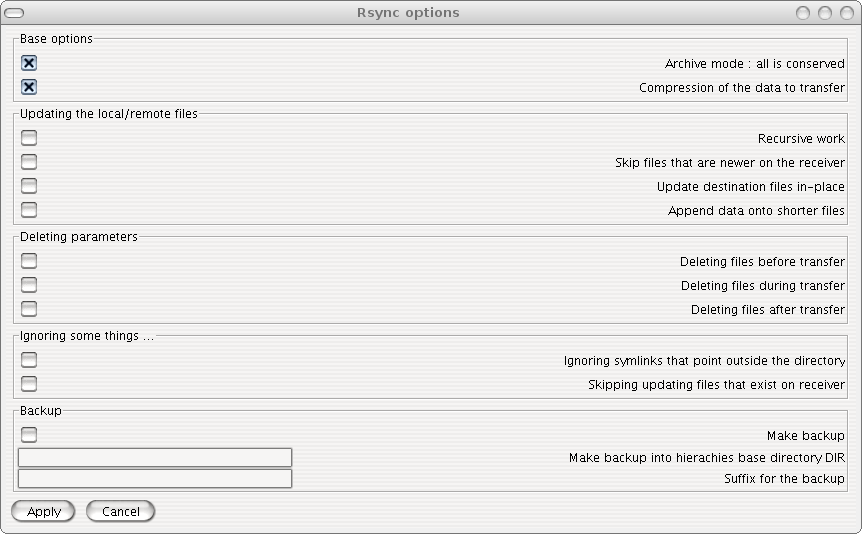The height and width of the screenshot is (534, 862).
Task: Uncheck the Archive mode checkbox
Action: [x=29, y=63]
